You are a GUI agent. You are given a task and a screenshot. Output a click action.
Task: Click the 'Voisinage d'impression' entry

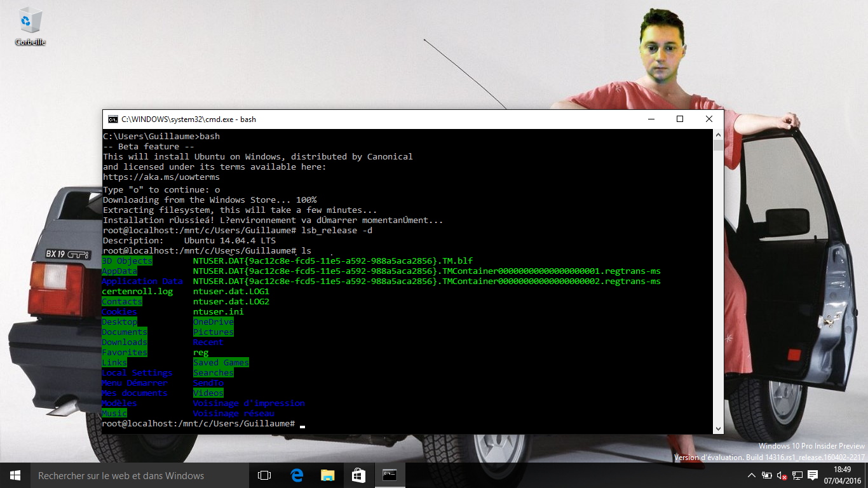coord(249,403)
